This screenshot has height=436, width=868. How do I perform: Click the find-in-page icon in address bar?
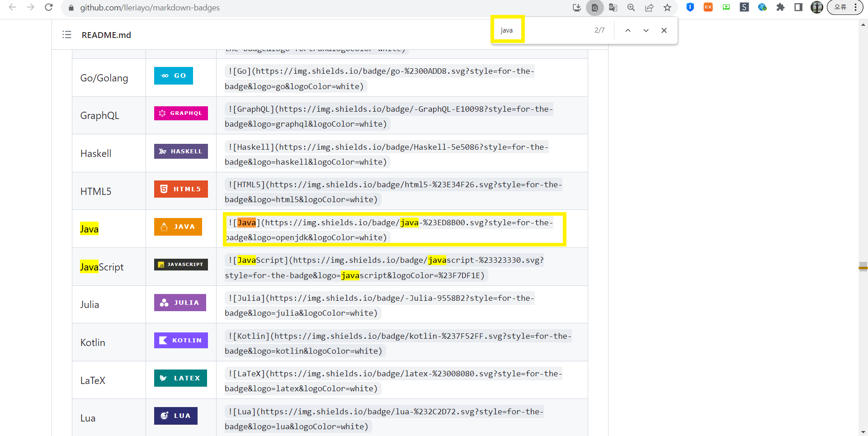tap(594, 8)
